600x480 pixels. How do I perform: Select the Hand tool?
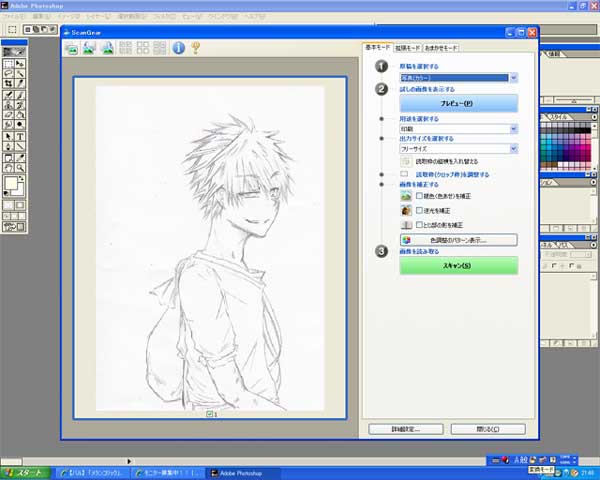[8, 168]
